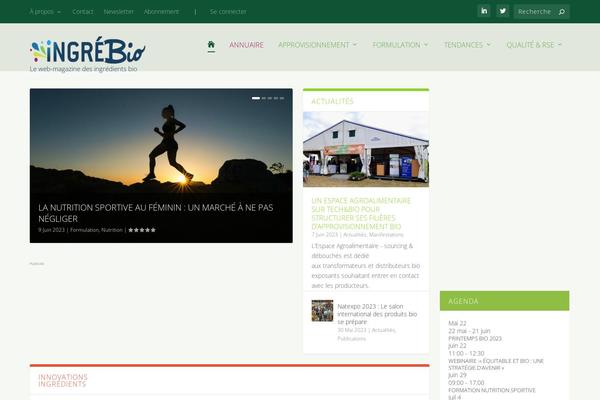The image size is (600, 400).
Task: Click Se connecter to log in
Action: [228, 11]
